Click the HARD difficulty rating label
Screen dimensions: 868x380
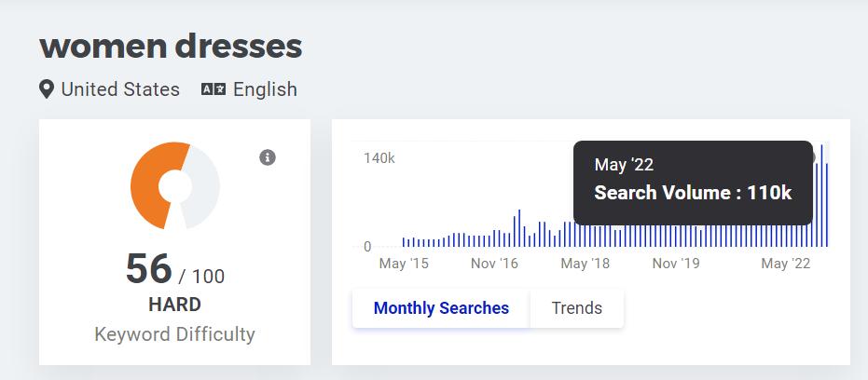(x=174, y=305)
